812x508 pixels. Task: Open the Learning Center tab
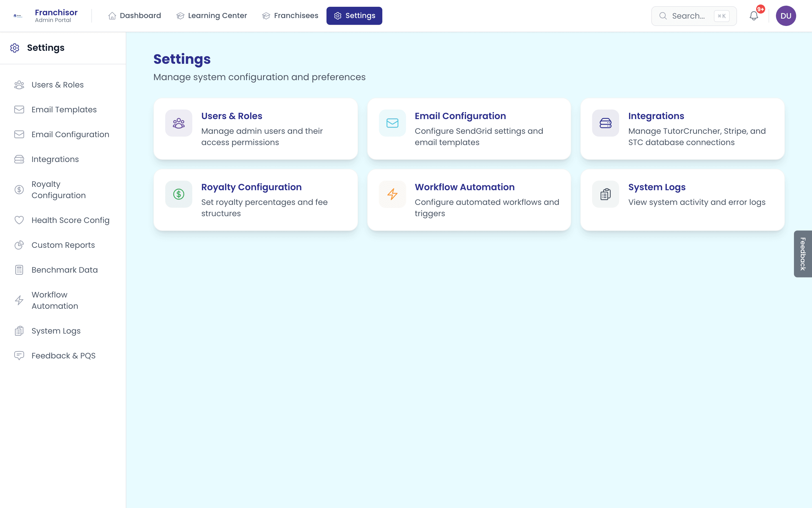coord(212,16)
